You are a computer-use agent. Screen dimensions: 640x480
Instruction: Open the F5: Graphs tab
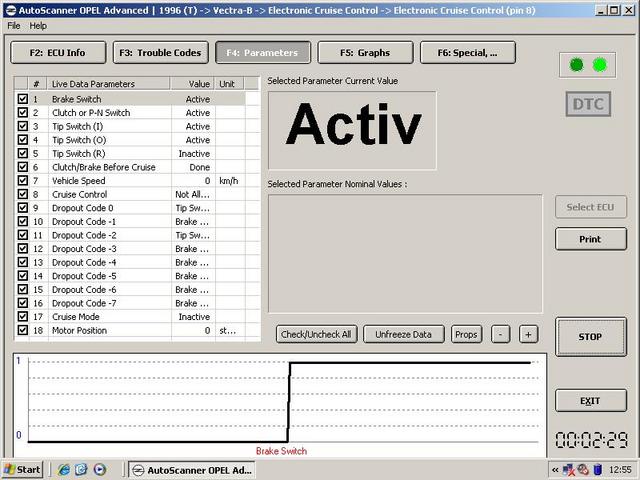point(365,53)
